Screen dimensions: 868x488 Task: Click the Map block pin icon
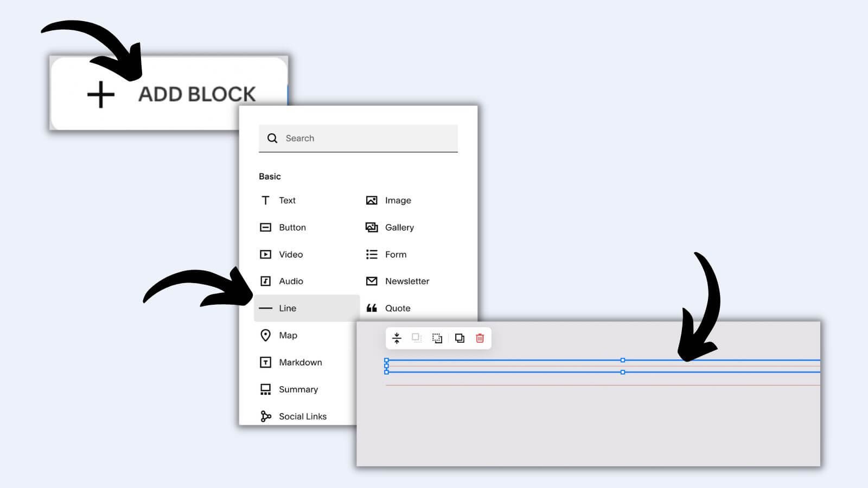[x=265, y=335]
